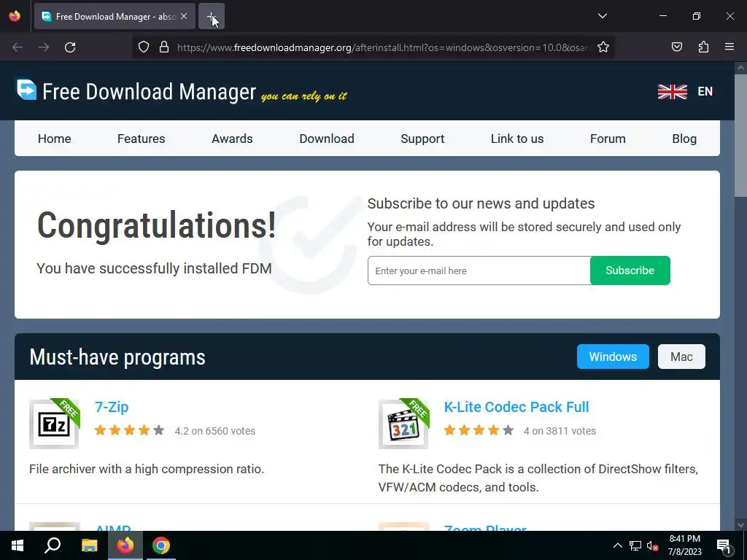This screenshot has width=747, height=560.
Task: Reload the current page
Action: pyautogui.click(x=70, y=47)
